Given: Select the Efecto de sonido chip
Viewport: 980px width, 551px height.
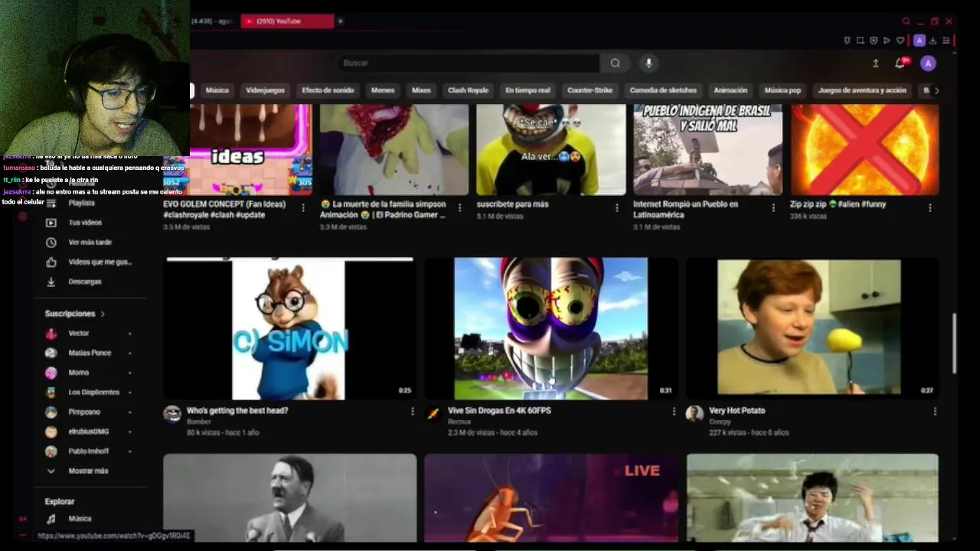Looking at the screenshot, I should pos(328,90).
